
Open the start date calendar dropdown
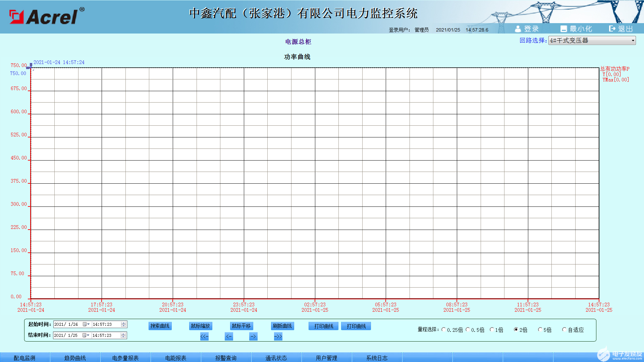(86, 324)
